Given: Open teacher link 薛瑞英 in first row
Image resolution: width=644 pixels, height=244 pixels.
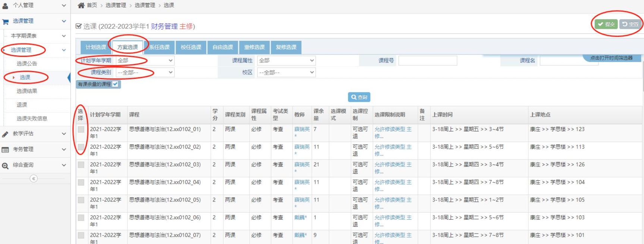Looking at the screenshot, I should point(302,129).
